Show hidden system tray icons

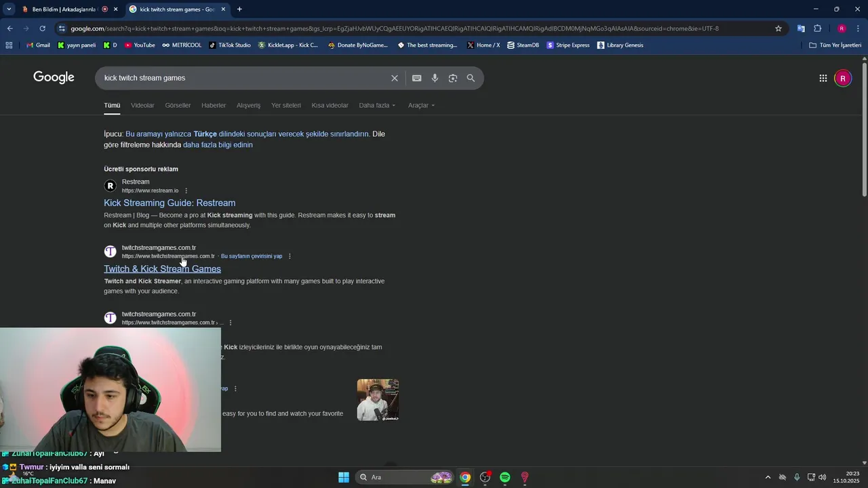pyautogui.click(x=768, y=477)
